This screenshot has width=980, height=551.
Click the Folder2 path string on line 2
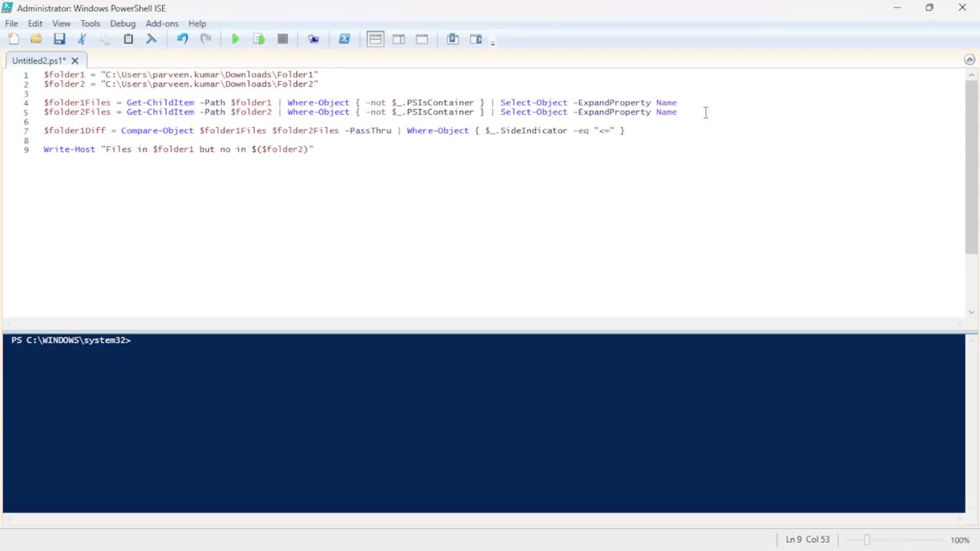[210, 84]
